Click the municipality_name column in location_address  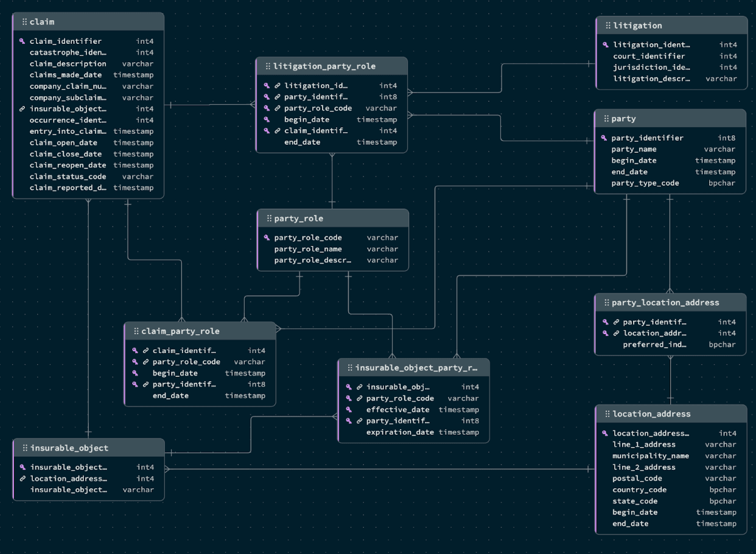[651, 456]
